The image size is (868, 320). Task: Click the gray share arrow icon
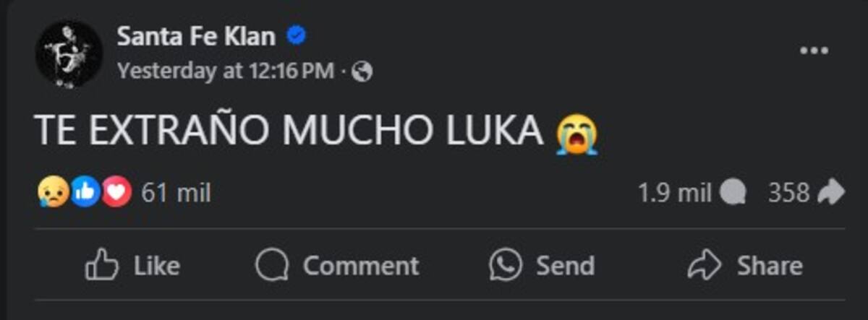(830, 193)
